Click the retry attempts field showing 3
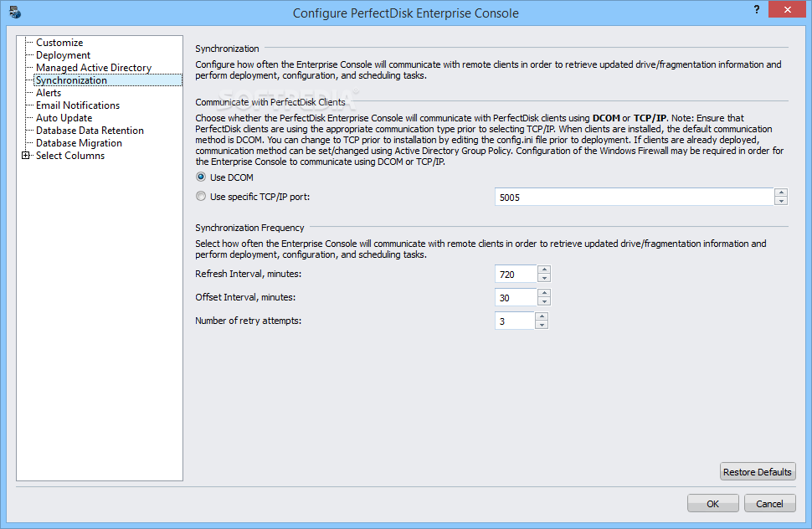Screen dimensions: 812x529 tap(514, 321)
